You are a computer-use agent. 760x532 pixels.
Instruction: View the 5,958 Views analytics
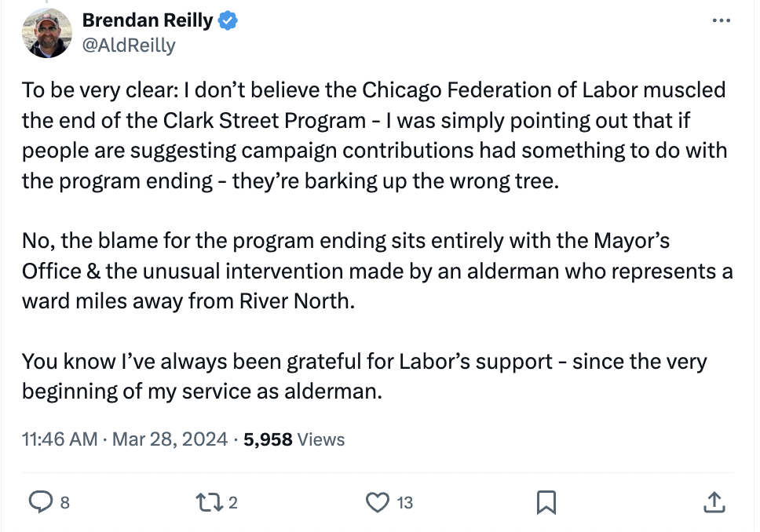tap(294, 439)
